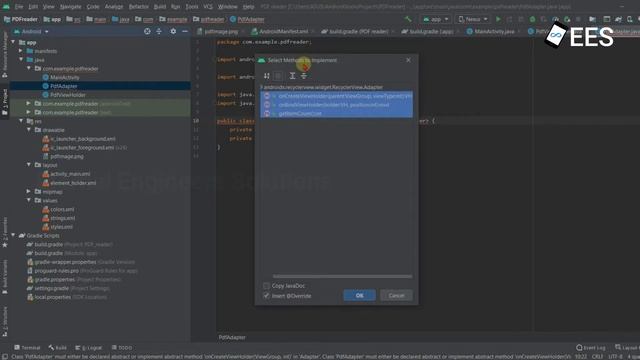The image size is (640, 360).
Task: Open Project panel gear settings
Action: pyautogui.click(x=173, y=31)
